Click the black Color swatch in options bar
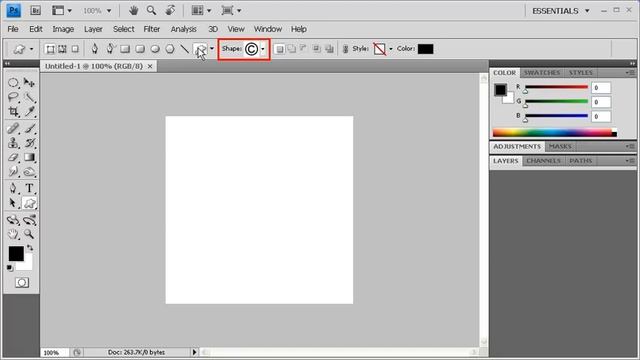 pyautogui.click(x=425, y=49)
